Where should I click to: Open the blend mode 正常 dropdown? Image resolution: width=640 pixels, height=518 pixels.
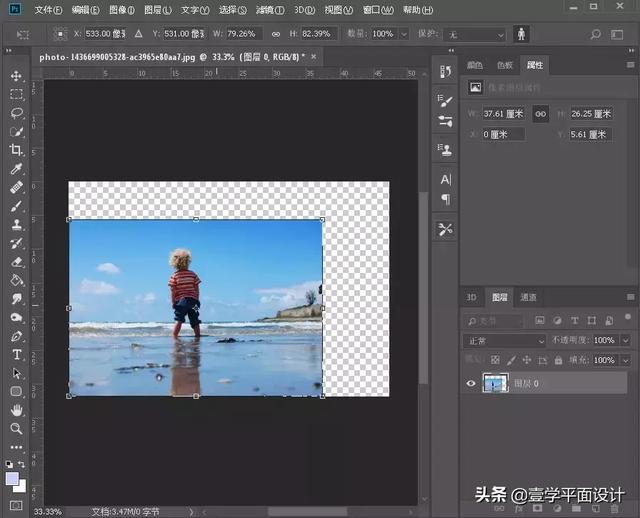505,340
